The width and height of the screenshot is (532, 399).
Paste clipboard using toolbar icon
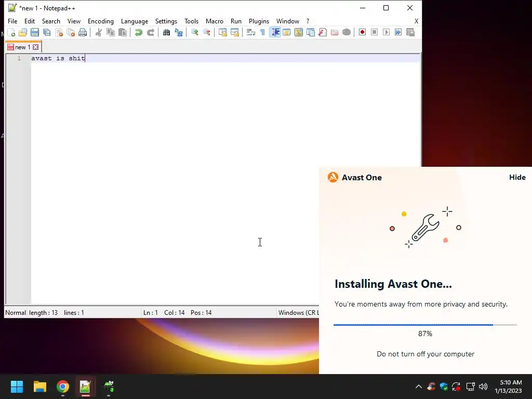point(123,32)
